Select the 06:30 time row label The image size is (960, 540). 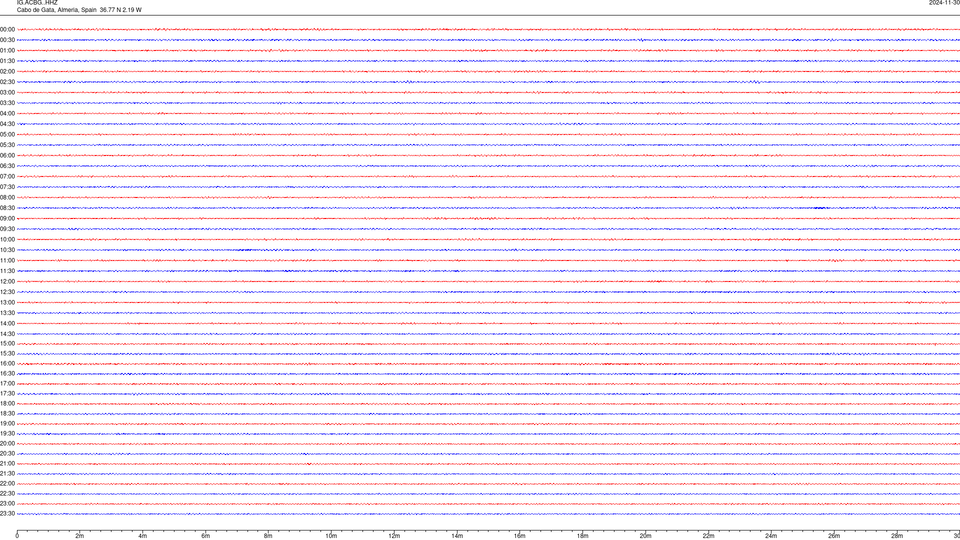7,166
